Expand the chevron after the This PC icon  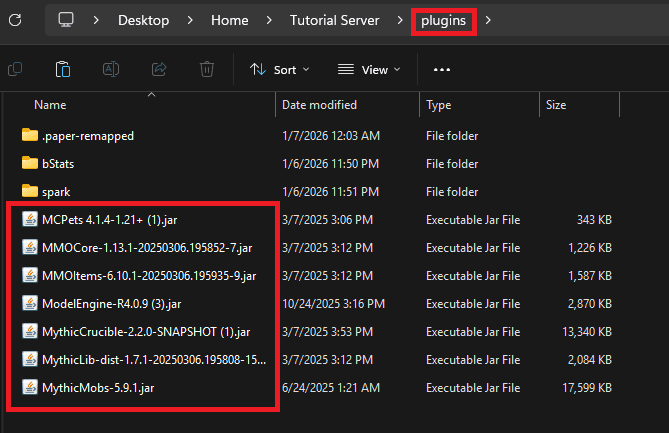point(96,20)
